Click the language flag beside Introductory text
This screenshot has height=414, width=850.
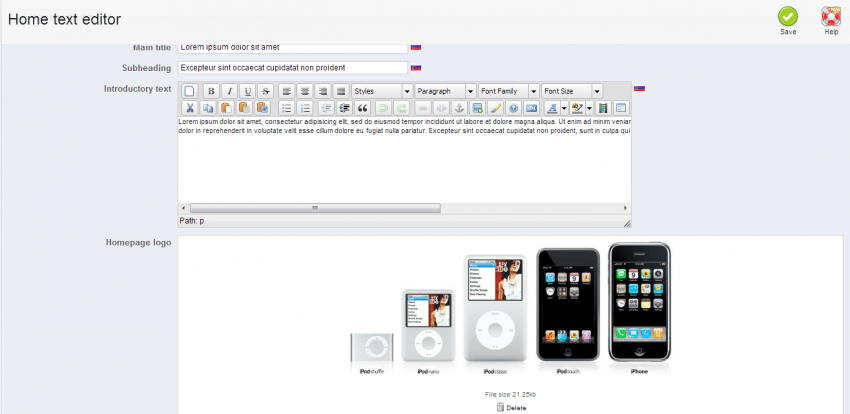pos(639,88)
